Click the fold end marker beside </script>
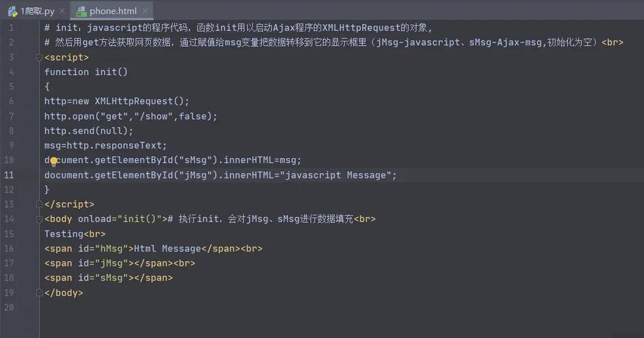This screenshot has width=644, height=338. (x=39, y=204)
